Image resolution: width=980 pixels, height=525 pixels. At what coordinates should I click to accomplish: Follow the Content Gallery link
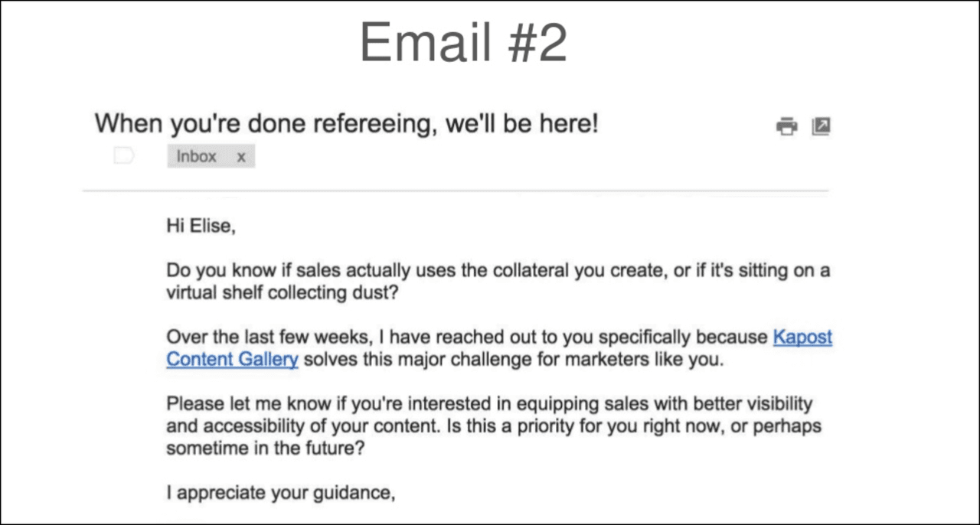pos(232,359)
